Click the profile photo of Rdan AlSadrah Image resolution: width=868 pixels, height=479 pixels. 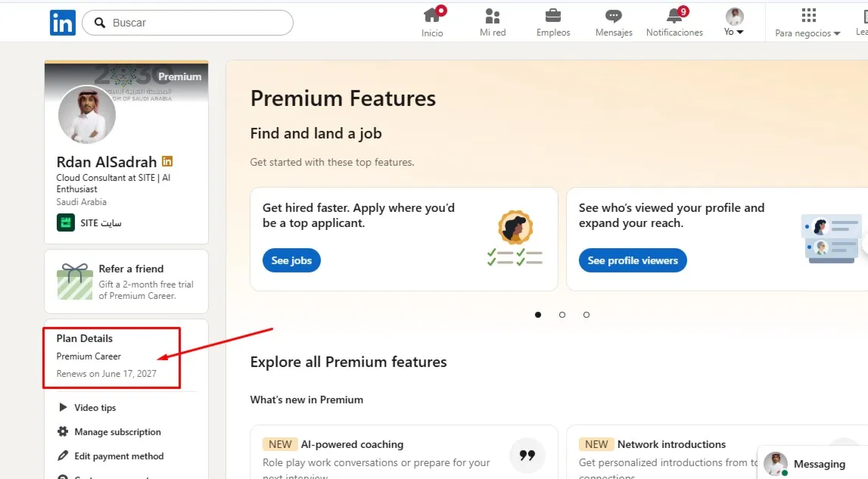coord(87,114)
